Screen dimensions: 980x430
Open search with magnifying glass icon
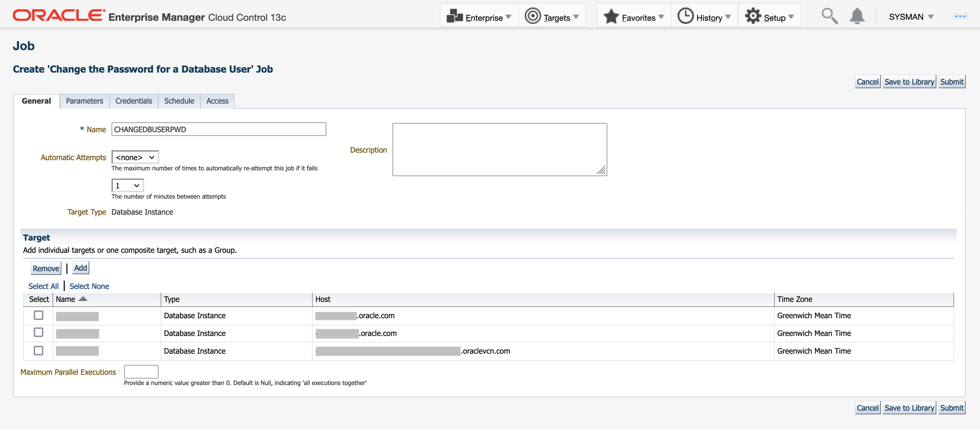coord(829,16)
